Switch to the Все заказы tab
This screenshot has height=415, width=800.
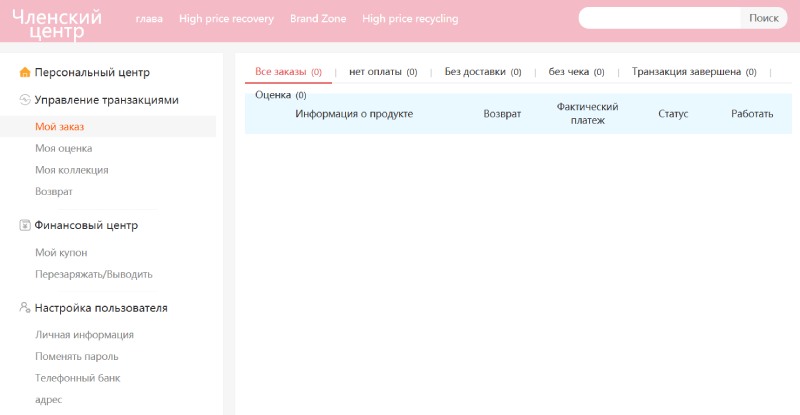[288, 72]
